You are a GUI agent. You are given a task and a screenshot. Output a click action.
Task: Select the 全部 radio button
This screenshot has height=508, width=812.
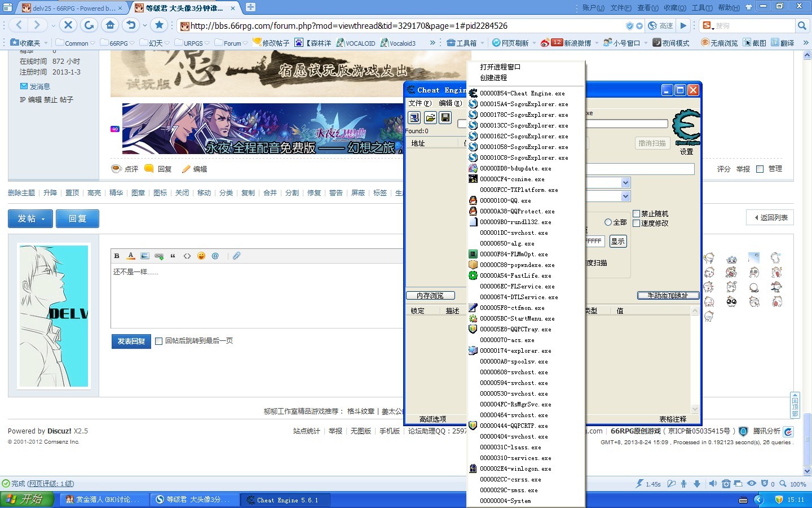tap(608, 222)
